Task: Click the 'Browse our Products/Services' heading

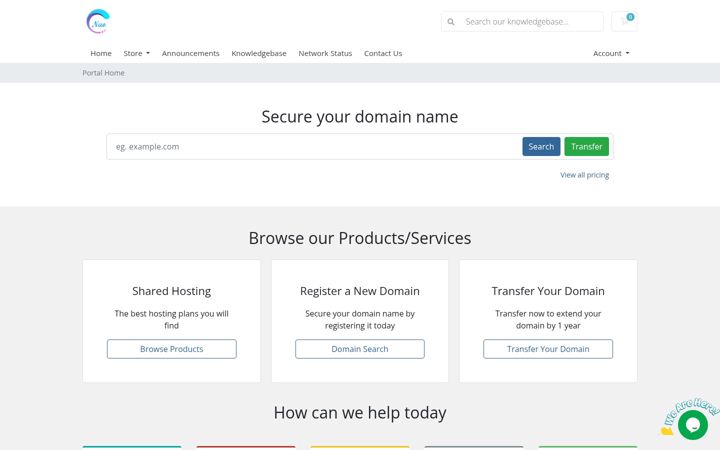Action: point(360,238)
